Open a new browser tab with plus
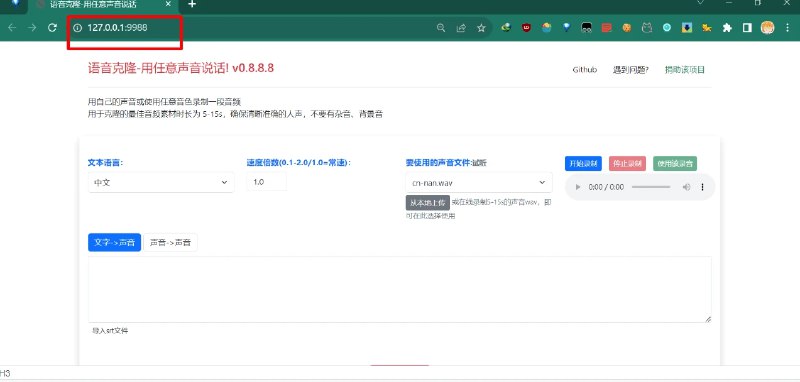This screenshot has width=800, height=382. click(x=192, y=4)
